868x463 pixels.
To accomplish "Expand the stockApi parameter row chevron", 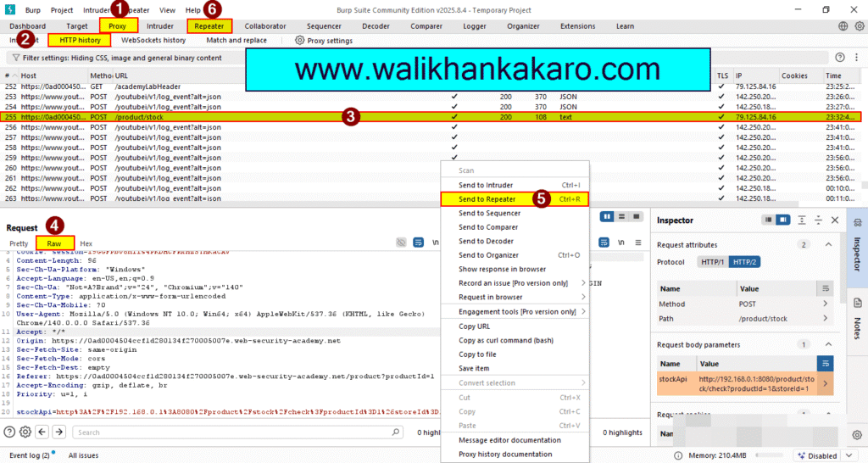I will pyautogui.click(x=826, y=383).
